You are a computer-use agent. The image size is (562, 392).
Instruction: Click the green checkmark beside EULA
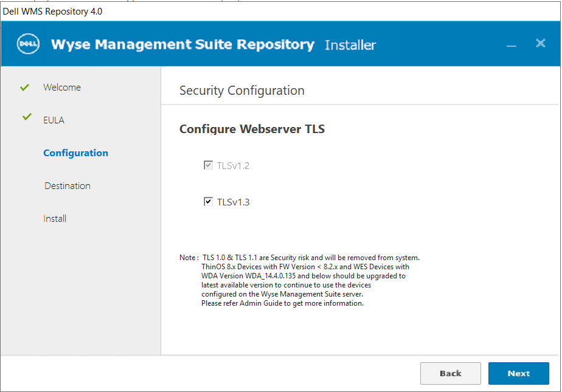(27, 117)
